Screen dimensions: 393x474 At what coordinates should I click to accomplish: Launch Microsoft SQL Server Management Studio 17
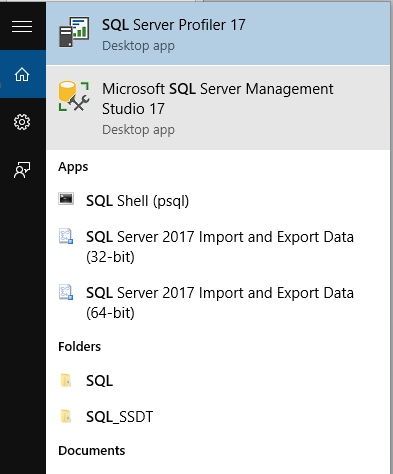(218, 107)
